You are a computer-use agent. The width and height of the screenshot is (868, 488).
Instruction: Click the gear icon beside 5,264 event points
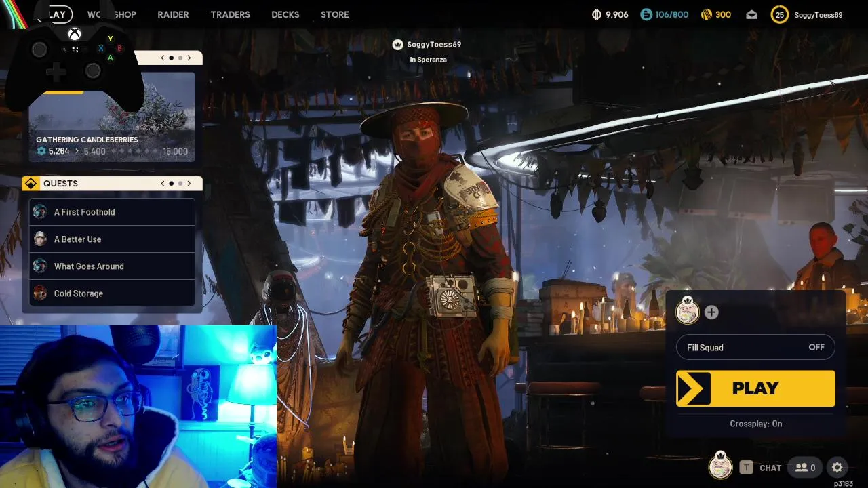pyautogui.click(x=41, y=151)
